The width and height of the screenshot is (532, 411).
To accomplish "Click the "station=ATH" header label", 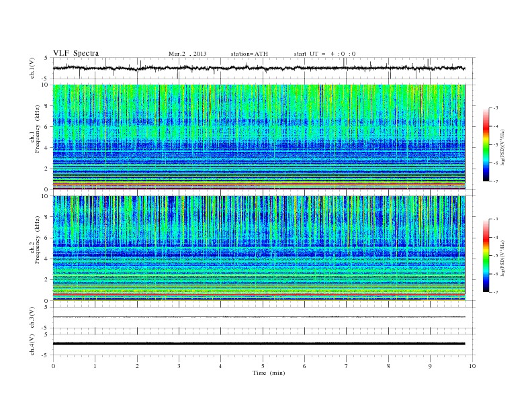I will point(249,54).
